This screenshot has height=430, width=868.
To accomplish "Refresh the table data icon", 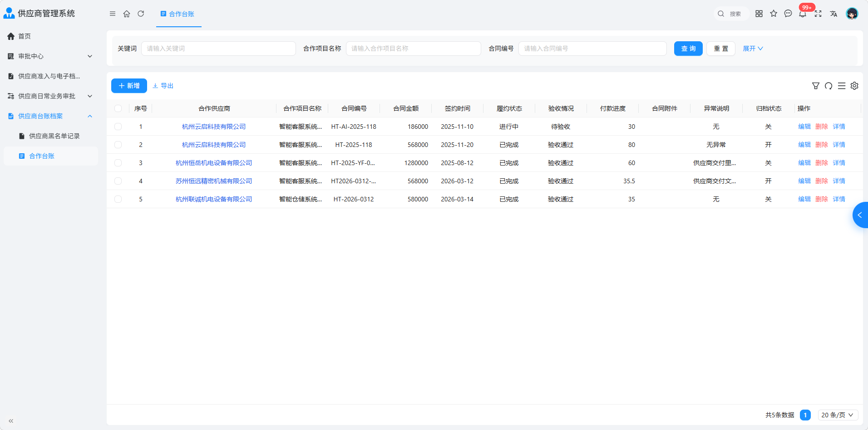I will [x=829, y=86].
